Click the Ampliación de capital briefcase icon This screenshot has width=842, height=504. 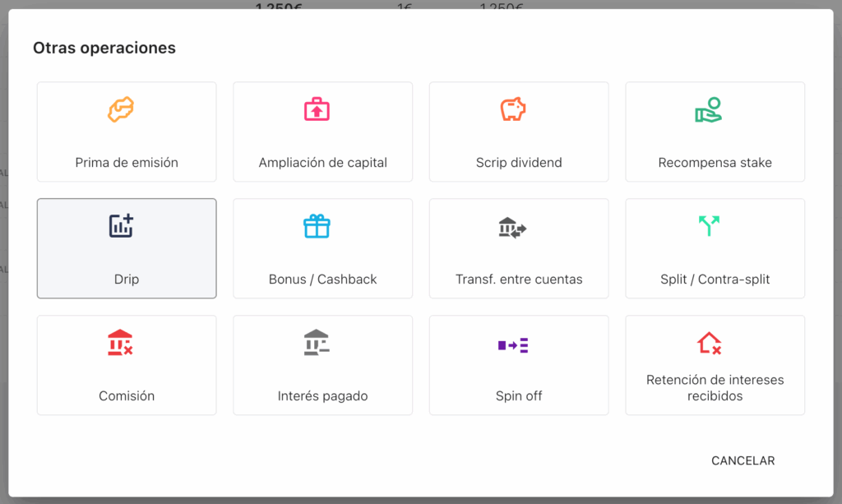[x=317, y=109]
